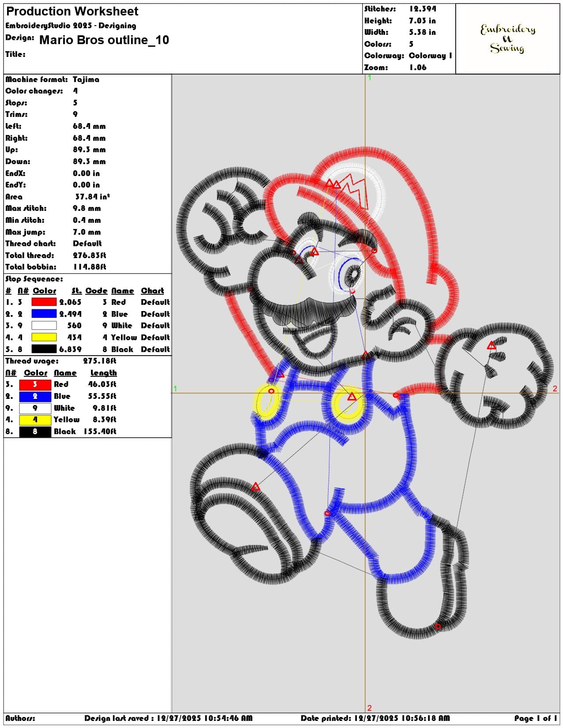Click the Max jump value 7.0 mm
This screenshot has width=563, height=728.
tap(87, 232)
